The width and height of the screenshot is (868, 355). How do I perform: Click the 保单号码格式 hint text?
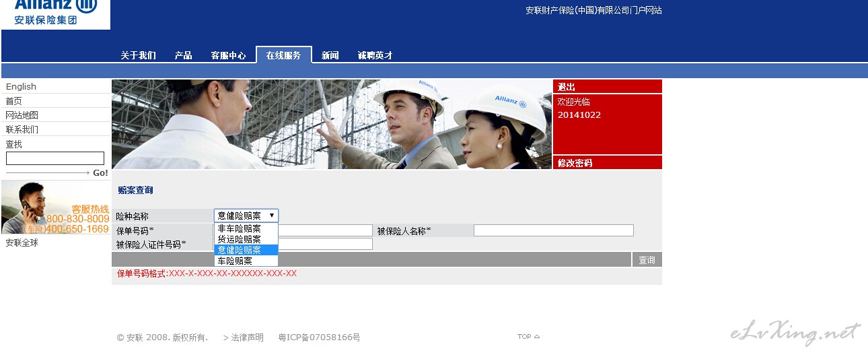pos(207,273)
